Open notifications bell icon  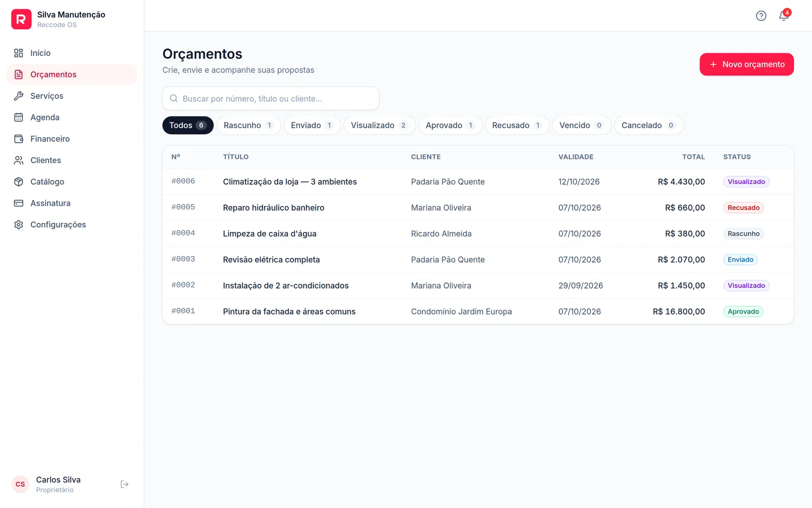tap(784, 16)
